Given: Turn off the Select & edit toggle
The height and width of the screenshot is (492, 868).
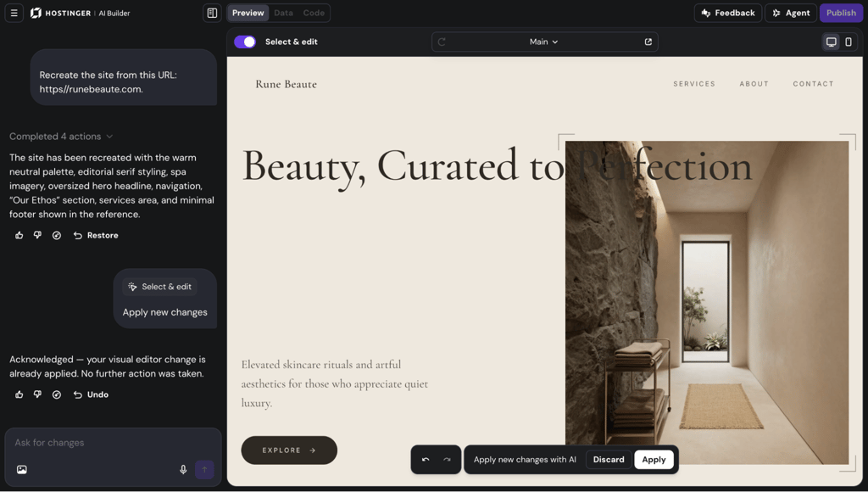Looking at the screenshot, I should (x=245, y=42).
